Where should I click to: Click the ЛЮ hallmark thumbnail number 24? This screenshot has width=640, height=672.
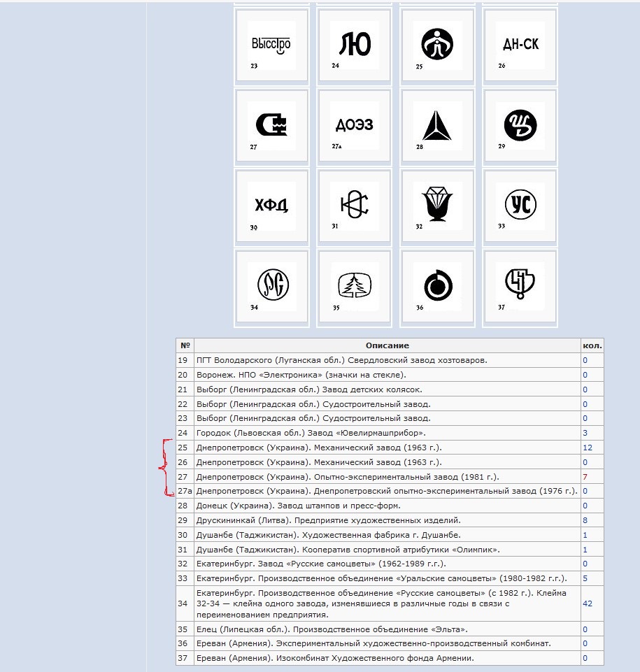click(x=353, y=46)
